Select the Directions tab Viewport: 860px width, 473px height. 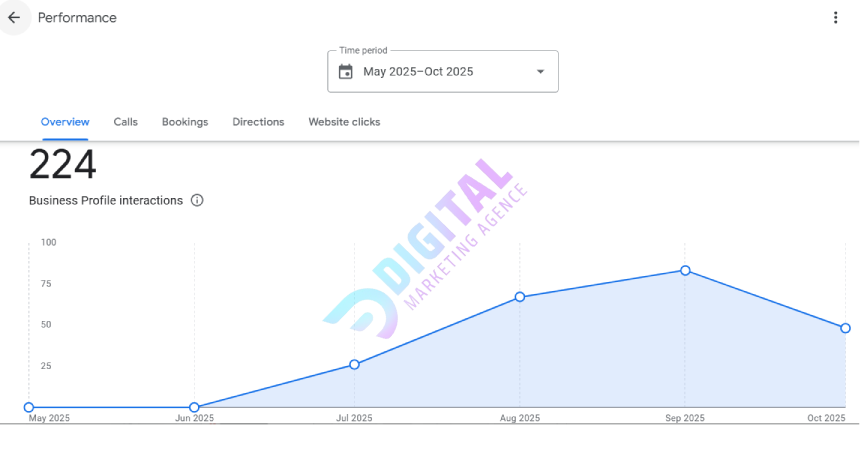pyautogui.click(x=258, y=122)
